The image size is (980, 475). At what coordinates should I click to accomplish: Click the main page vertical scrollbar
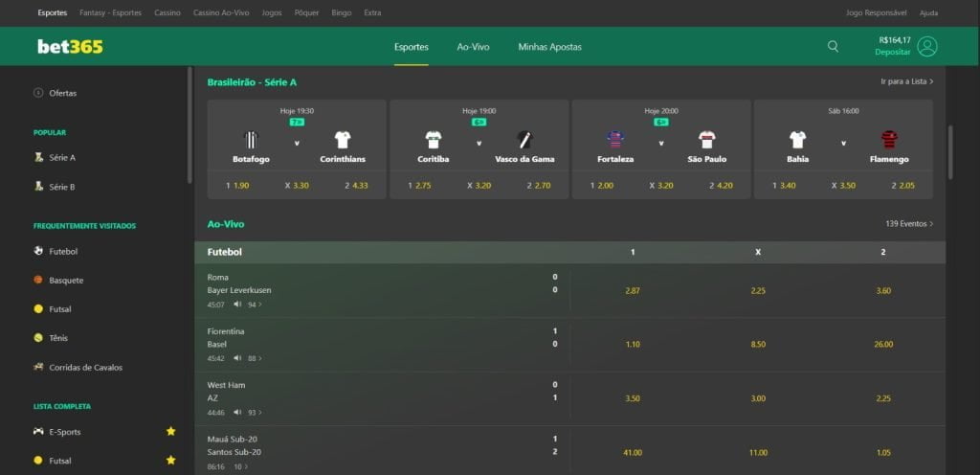point(950,151)
